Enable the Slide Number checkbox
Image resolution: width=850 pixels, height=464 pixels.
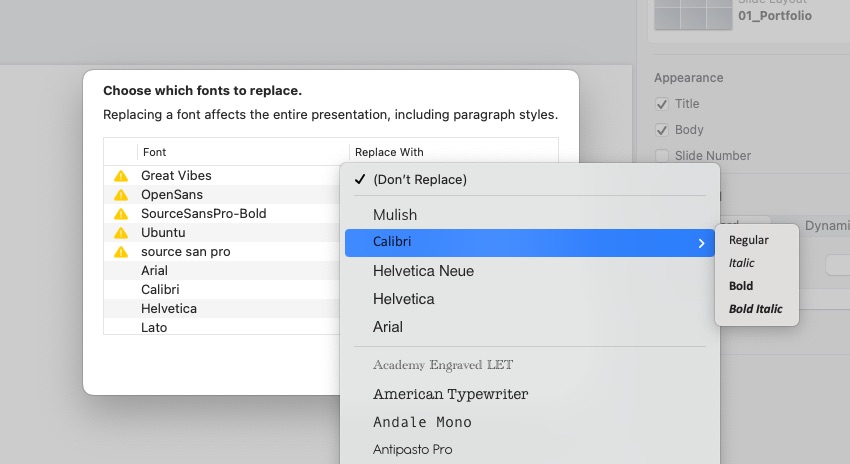click(661, 156)
